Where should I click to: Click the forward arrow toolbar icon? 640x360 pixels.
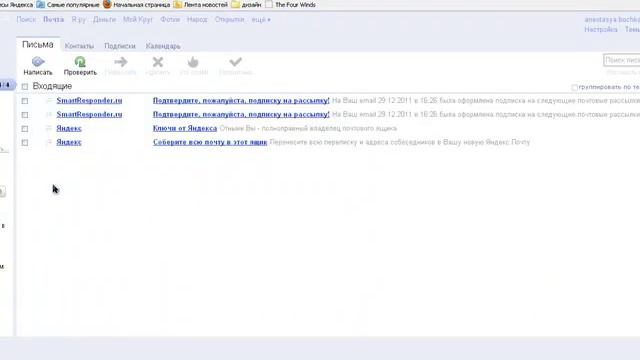click(x=120, y=62)
